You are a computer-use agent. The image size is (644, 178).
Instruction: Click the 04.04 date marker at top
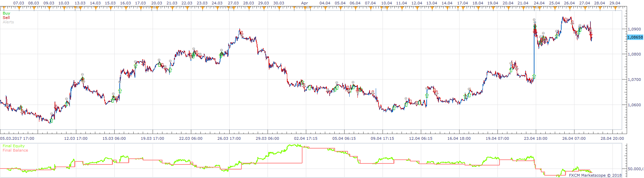click(x=325, y=3)
